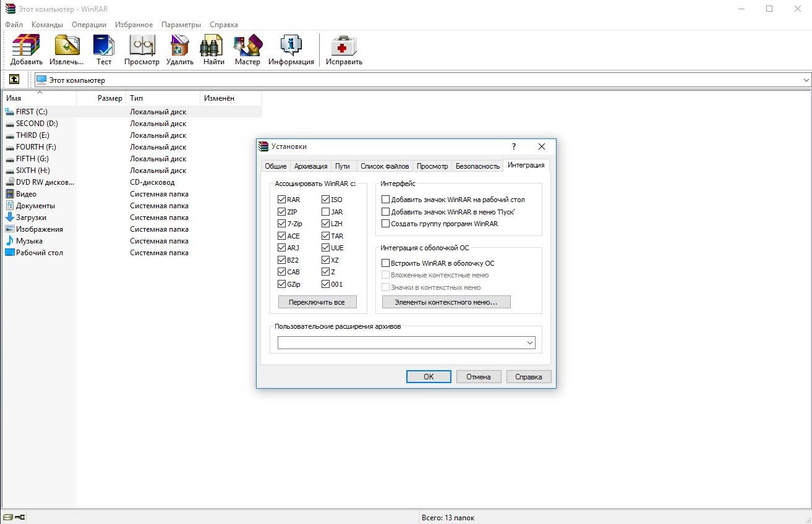The image size is (812, 524).
Task: Select FIFTH (G:) drive icon
Action: point(9,159)
